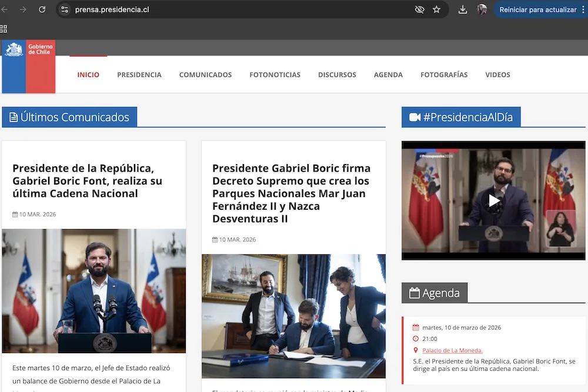The width and height of the screenshot is (588, 392).
Task: Click the document icon on Últimos Comunicados header
Action: (13, 116)
